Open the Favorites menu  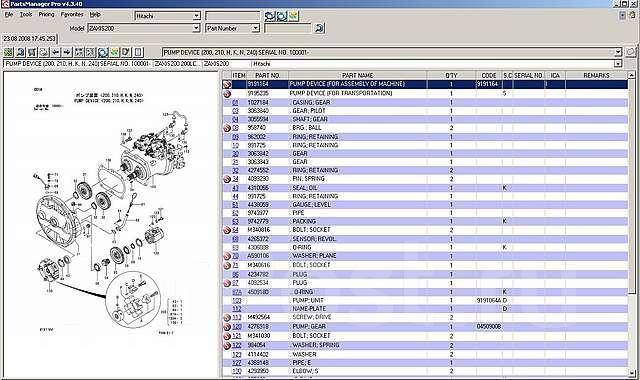tap(72, 14)
